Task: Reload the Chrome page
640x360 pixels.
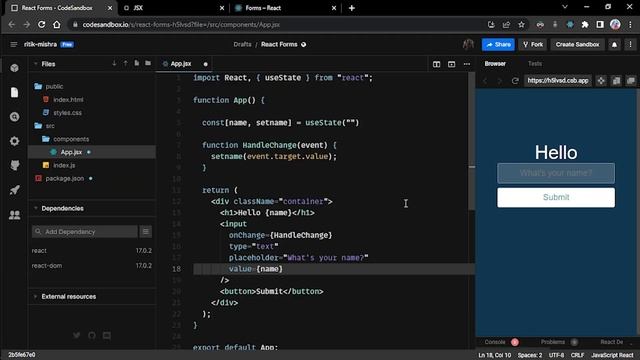Action: pyautogui.click(x=42, y=24)
